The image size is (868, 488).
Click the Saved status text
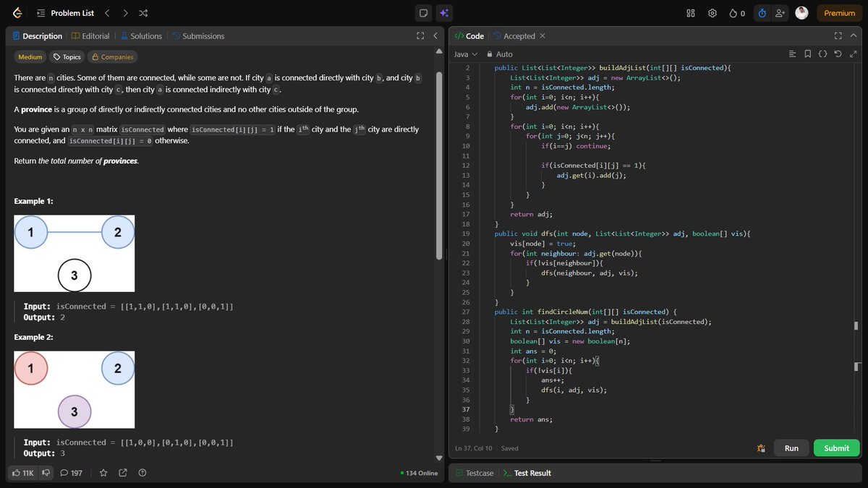click(510, 448)
